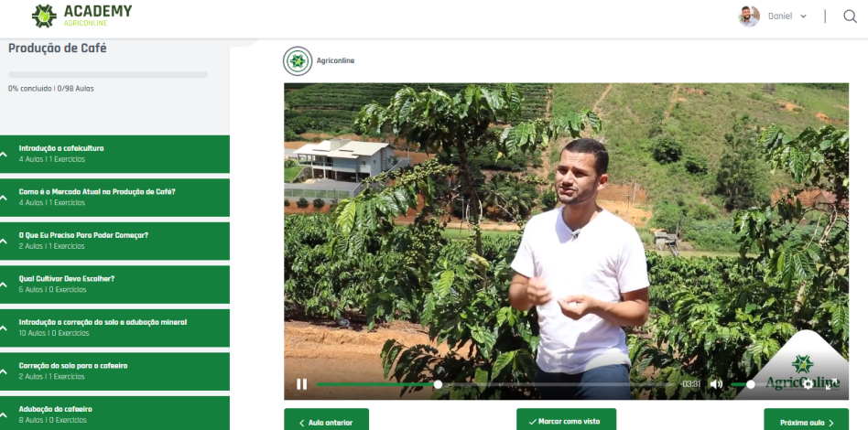Open the search magnifier icon
This screenshot has height=430, width=868.
coord(850,16)
